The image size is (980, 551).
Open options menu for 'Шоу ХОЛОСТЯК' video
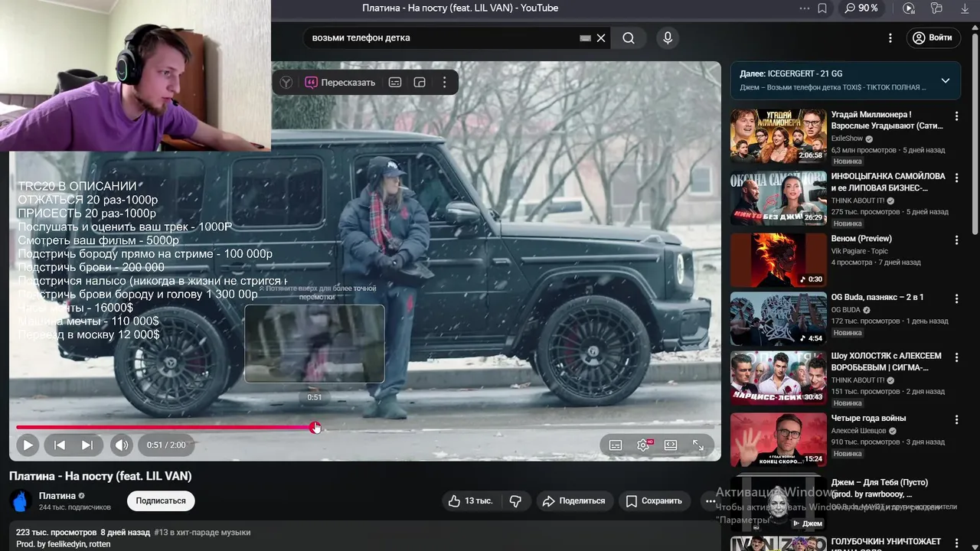pos(956,358)
